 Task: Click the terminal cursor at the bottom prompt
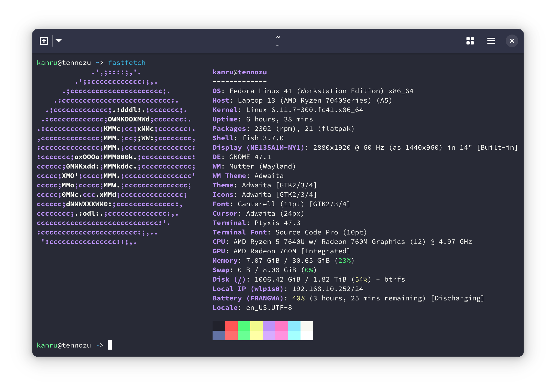pos(110,345)
